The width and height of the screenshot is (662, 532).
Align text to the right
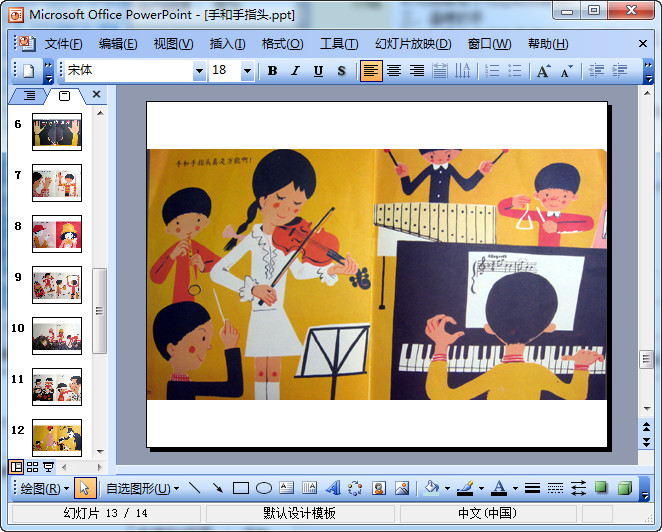417,71
